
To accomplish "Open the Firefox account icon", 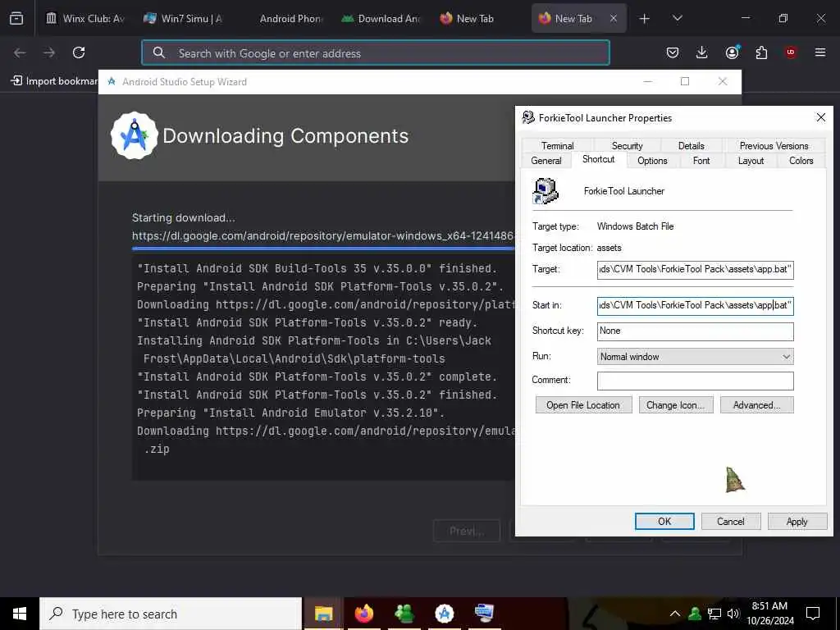I will [732, 52].
